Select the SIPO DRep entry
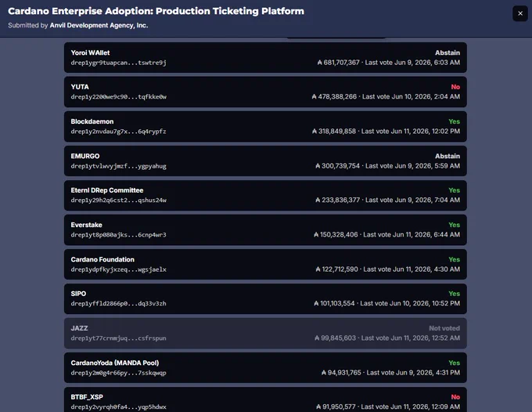This screenshot has height=412, width=532. (265, 298)
